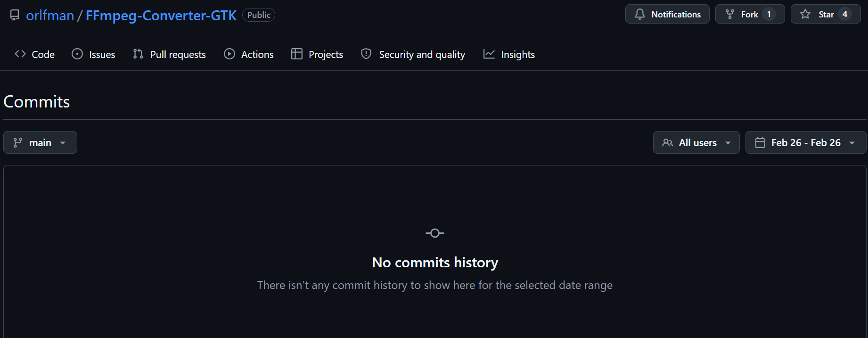The width and height of the screenshot is (868, 338).
Task: Click the No commits history heading
Action: [435, 262]
